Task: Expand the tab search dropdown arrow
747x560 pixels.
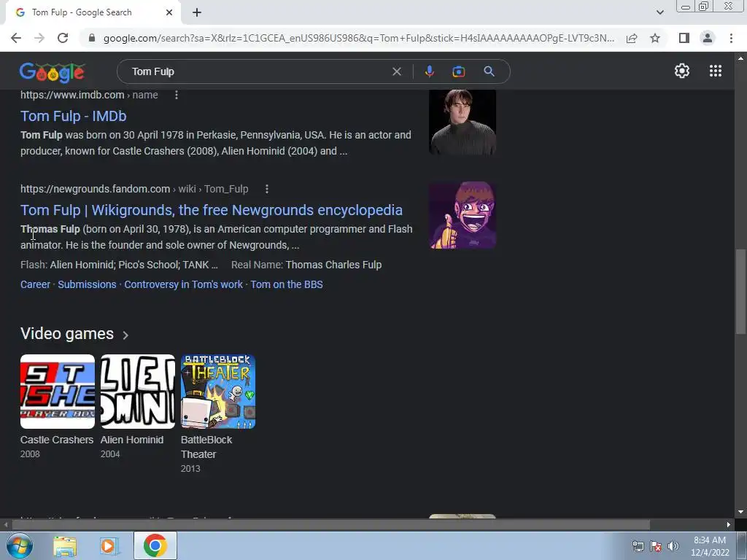Action: (659, 12)
